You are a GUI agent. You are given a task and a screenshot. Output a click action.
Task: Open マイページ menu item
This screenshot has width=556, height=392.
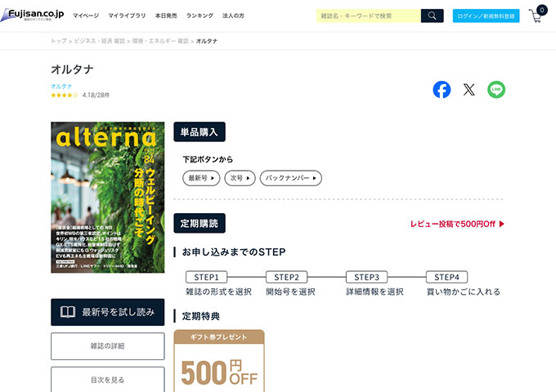coord(86,16)
